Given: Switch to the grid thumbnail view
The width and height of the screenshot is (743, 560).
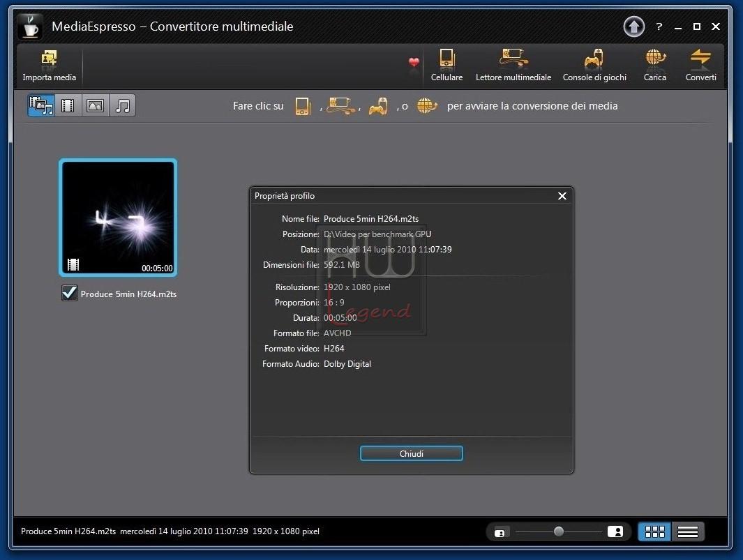Looking at the screenshot, I should 654,531.
